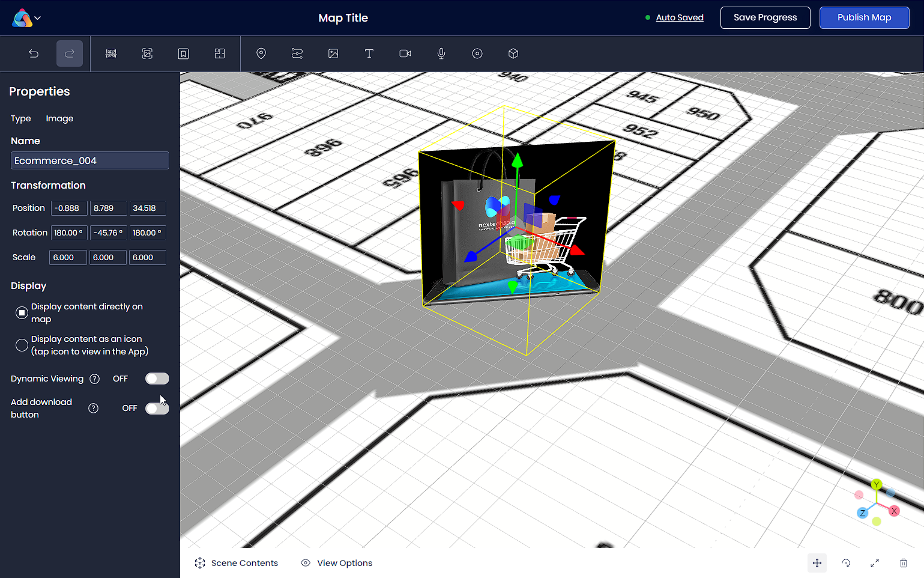The width and height of the screenshot is (924, 578).
Task: Select the rotate transform tool
Action: (x=846, y=563)
